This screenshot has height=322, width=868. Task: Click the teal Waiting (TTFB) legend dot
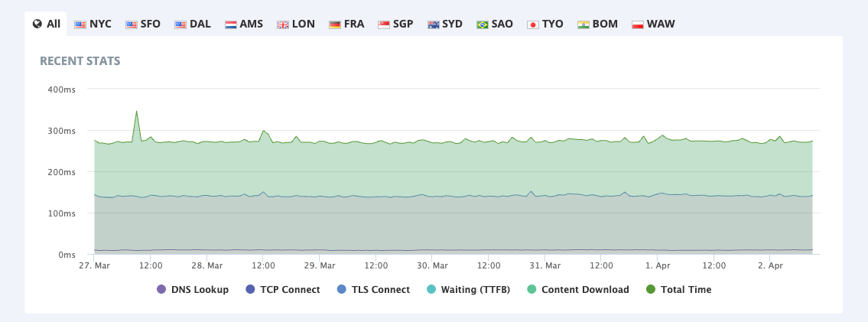coord(432,289)
